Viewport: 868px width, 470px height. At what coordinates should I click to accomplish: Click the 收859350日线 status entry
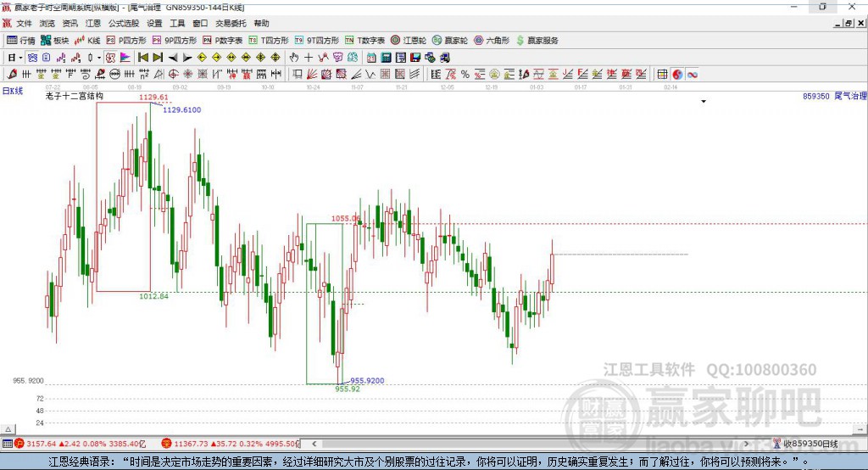805,444
